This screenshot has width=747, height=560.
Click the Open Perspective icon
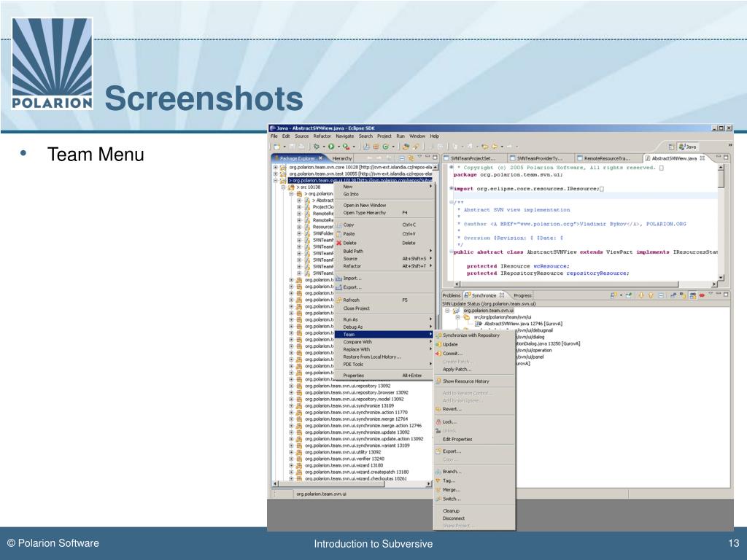(x=671, y=147)
